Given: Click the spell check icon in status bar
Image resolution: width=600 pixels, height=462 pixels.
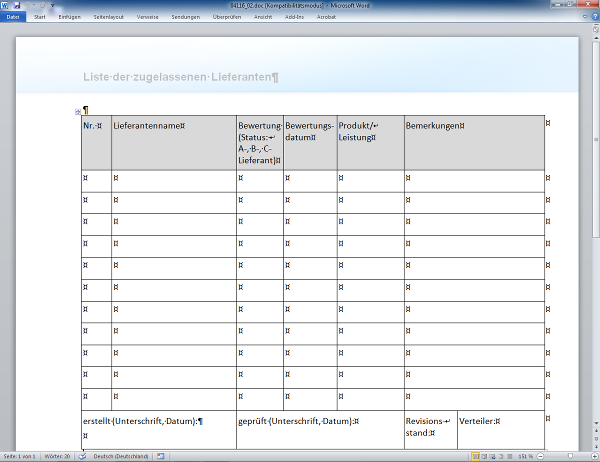Looking at the screenshot, I should point(81,456).
